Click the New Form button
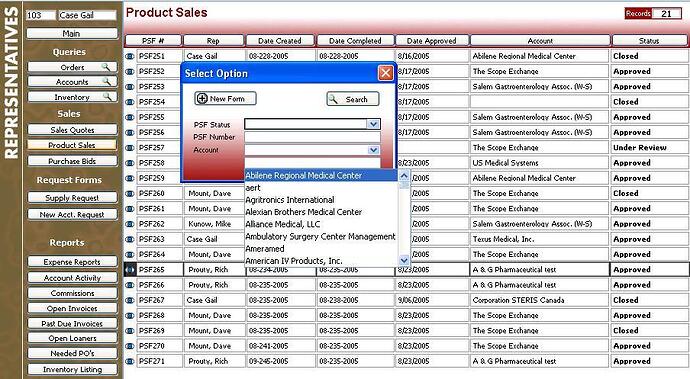690x379 pixels. pyautogui.click(x=225, y=99)
